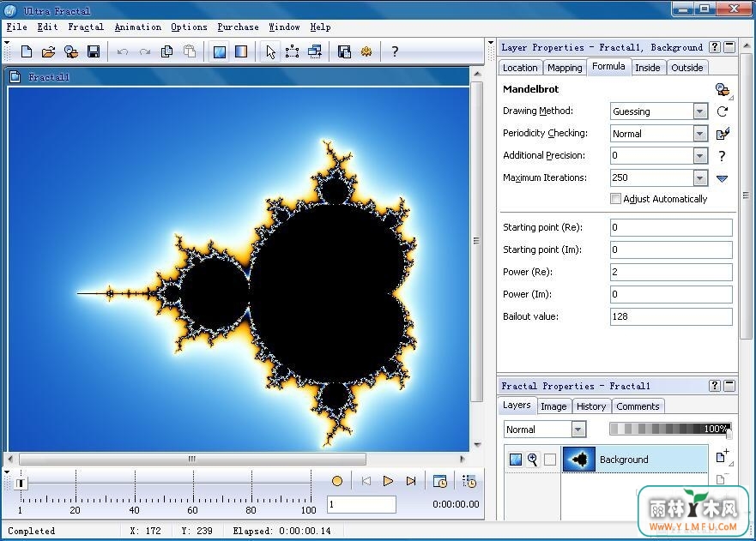The width and height of the screenshot is (756, 541).
Task: Select the Background layer thumbnail
Action: click(579, 460)
